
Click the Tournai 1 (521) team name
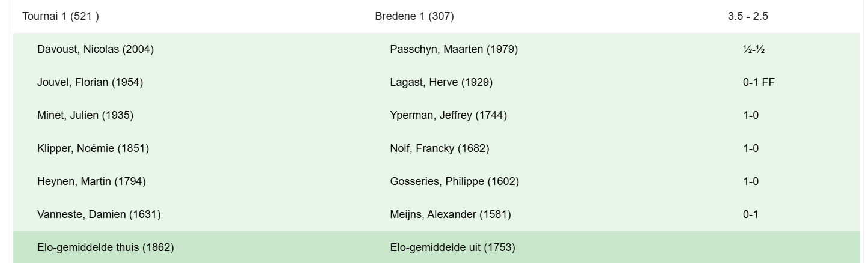click(x=61, y=16)
